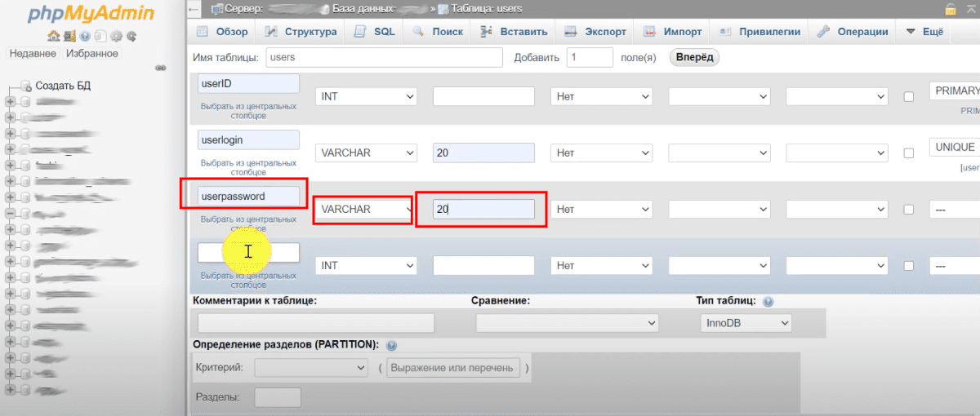Screen dimensions: 980x416
Task: Click the userlogin column name field
Action: click(x=248, y=139)
